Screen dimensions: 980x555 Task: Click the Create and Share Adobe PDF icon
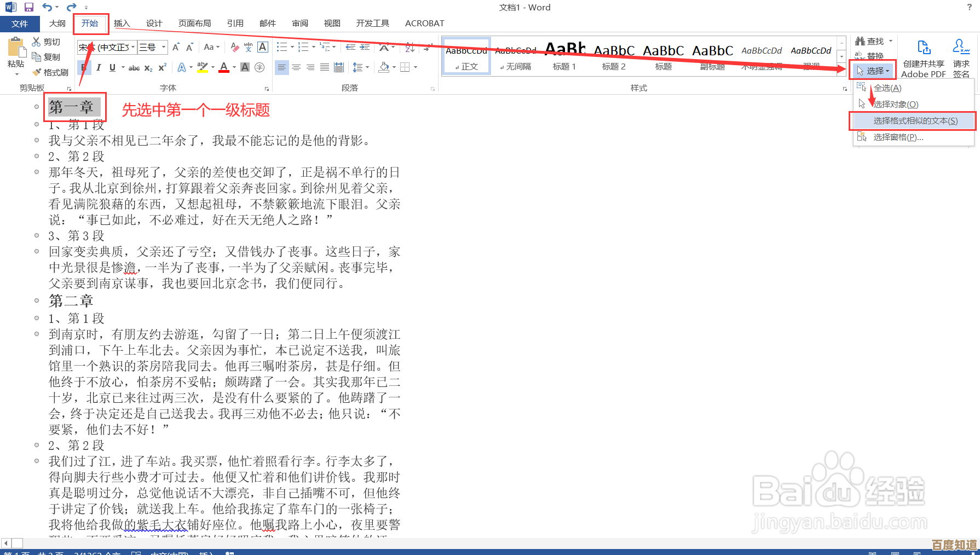(924, 48)
